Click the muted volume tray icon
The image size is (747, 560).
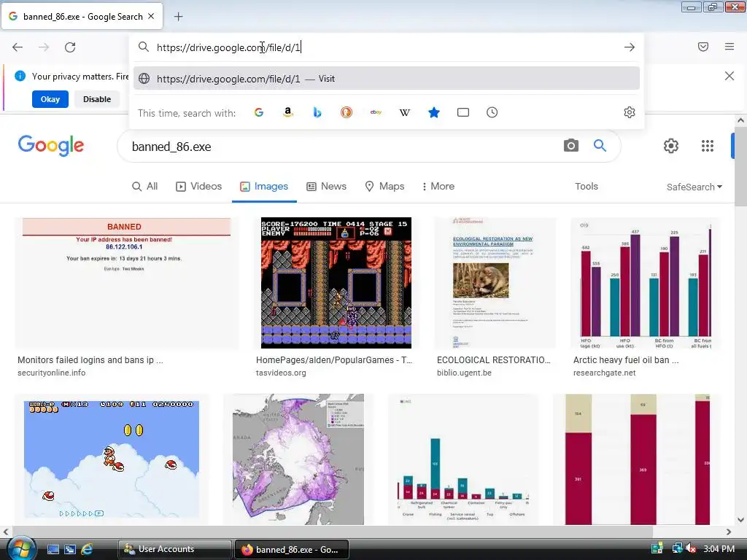691,548
